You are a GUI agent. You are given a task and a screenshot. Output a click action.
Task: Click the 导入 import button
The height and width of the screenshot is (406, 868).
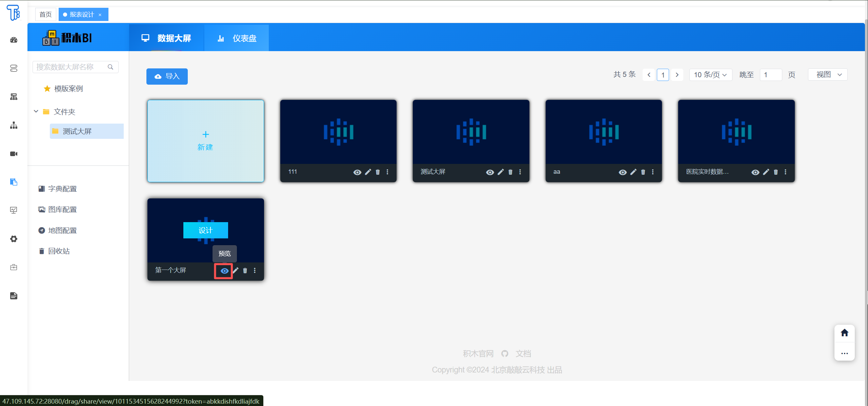click(x=167, y=76)
